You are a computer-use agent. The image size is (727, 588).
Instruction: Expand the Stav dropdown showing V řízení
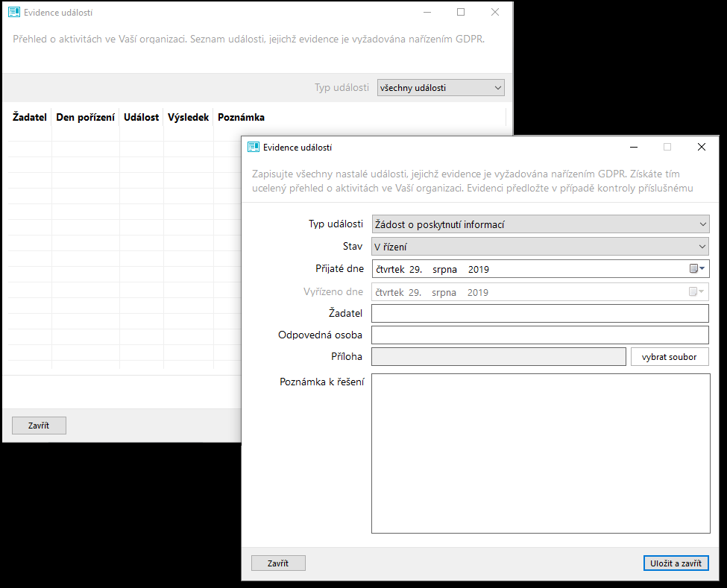pos(702,247)
